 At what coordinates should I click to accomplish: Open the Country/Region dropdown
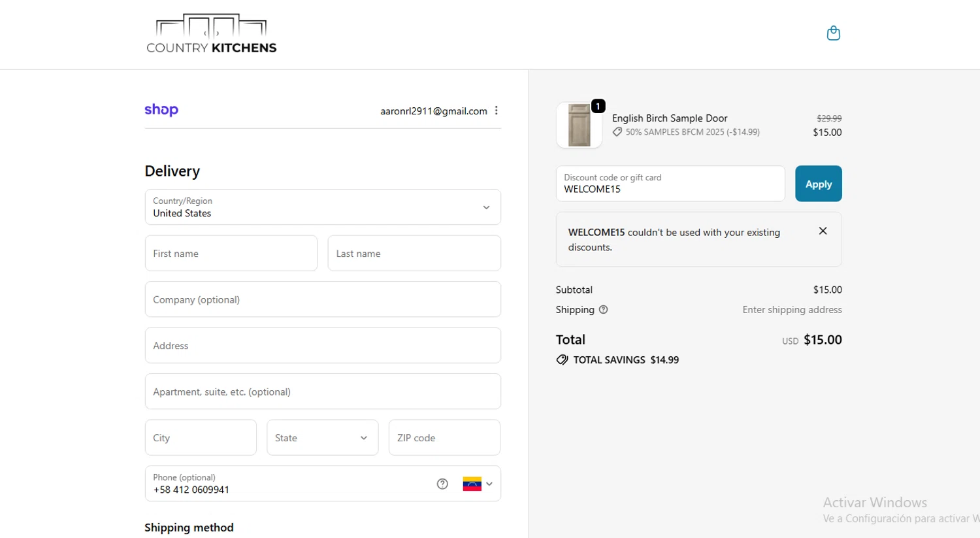point(323,207)
